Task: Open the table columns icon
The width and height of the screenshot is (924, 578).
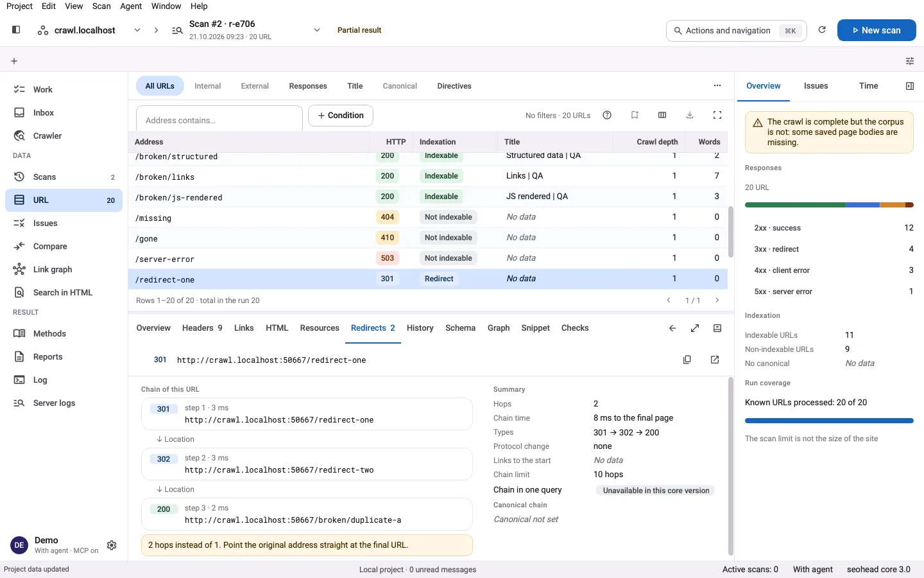Action: click(x=662, y=115)
